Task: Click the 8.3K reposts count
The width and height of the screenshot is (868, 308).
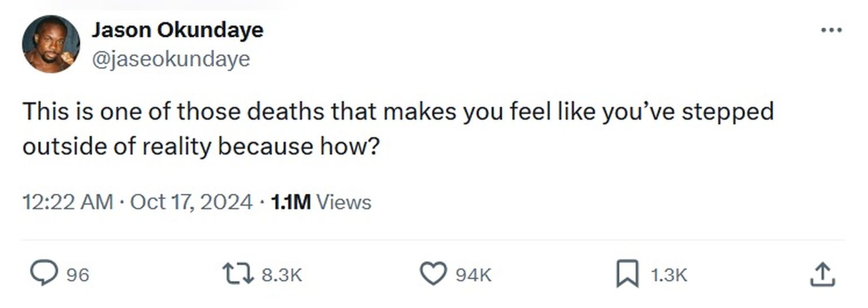Action: coord(283,275)
